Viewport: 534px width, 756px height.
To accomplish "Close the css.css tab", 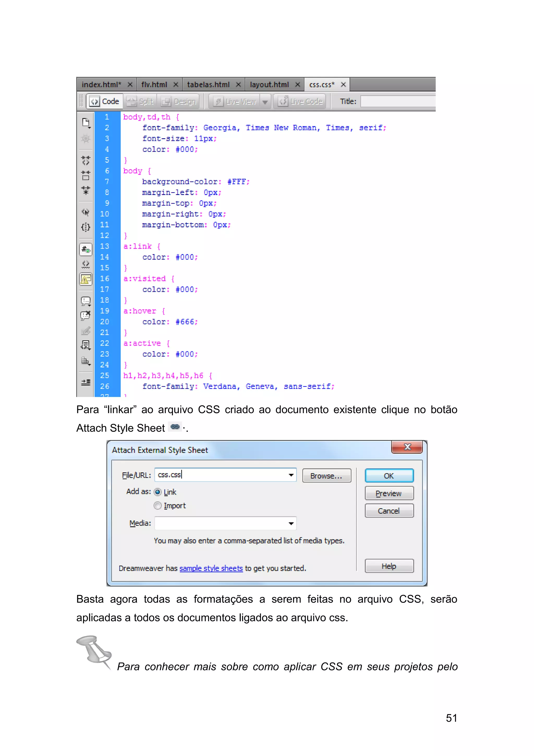I will click(343, 85).
